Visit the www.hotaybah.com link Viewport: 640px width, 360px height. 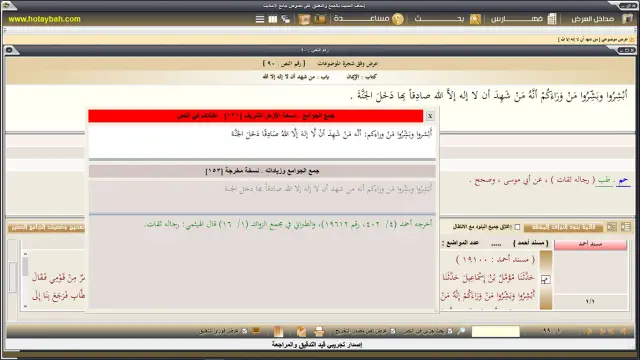44,19
